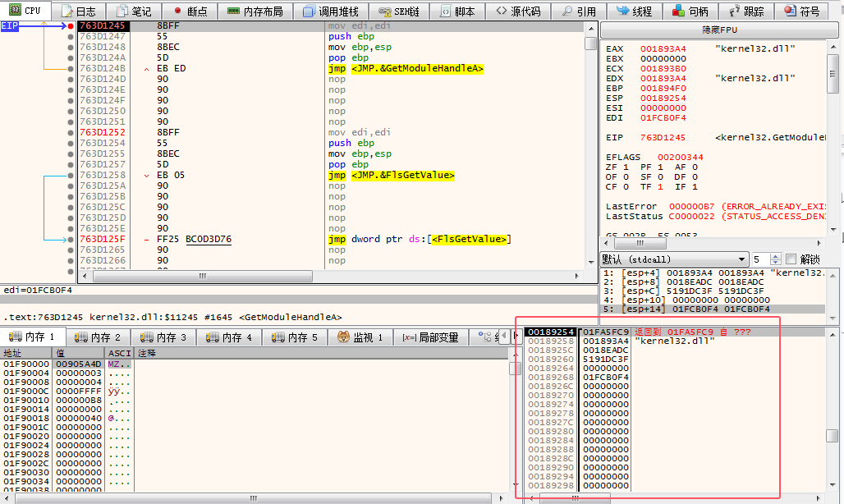Screen dimensions: 844x504
Task: Open the 跟踪 (Trace) tab
Action: point(746,11)
